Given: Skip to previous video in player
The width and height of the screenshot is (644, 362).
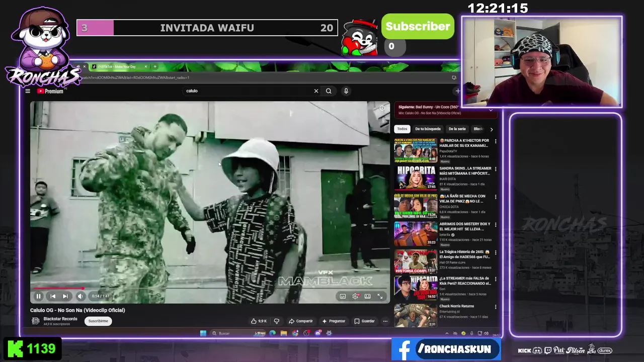Looking at the screenshot, I should [53, 296].
